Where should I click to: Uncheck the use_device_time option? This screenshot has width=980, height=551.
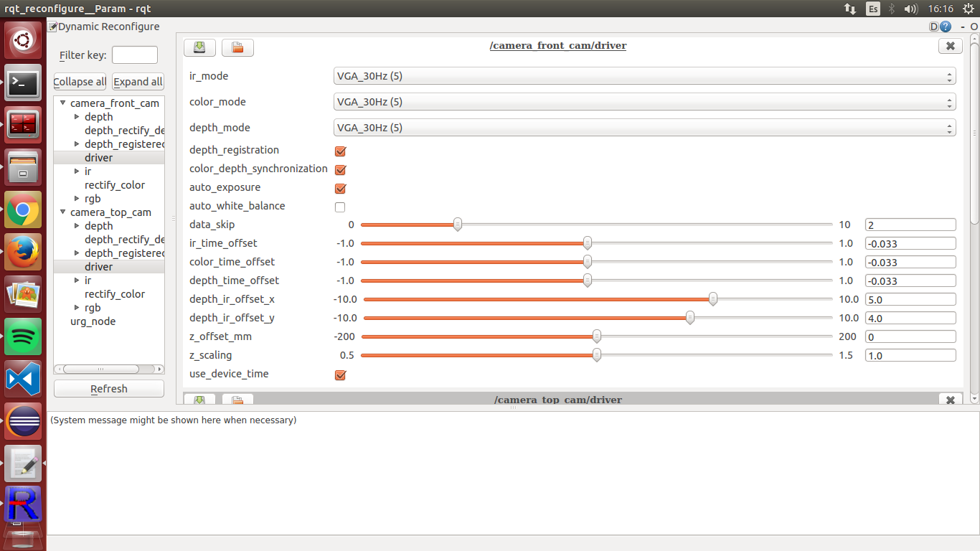(341, 375)
